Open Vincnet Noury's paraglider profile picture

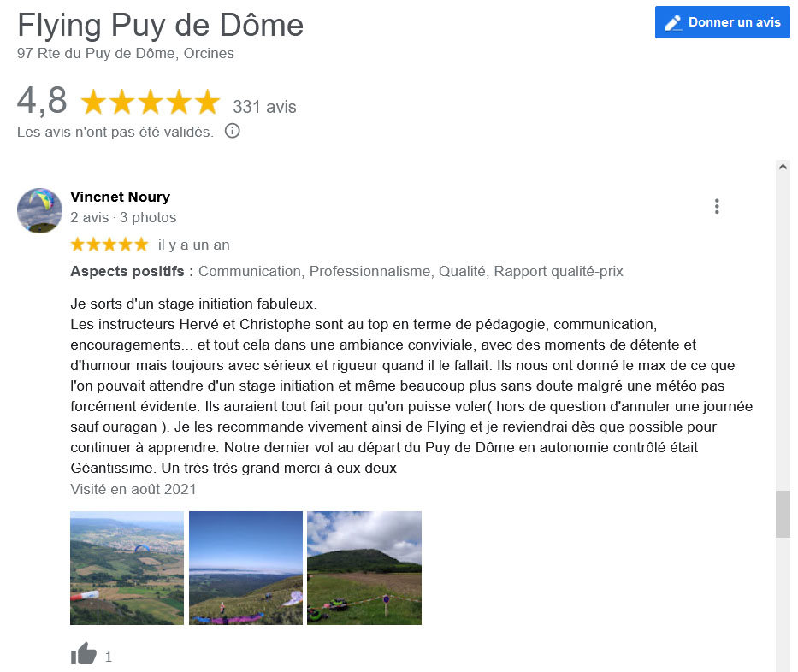[39, 210]
